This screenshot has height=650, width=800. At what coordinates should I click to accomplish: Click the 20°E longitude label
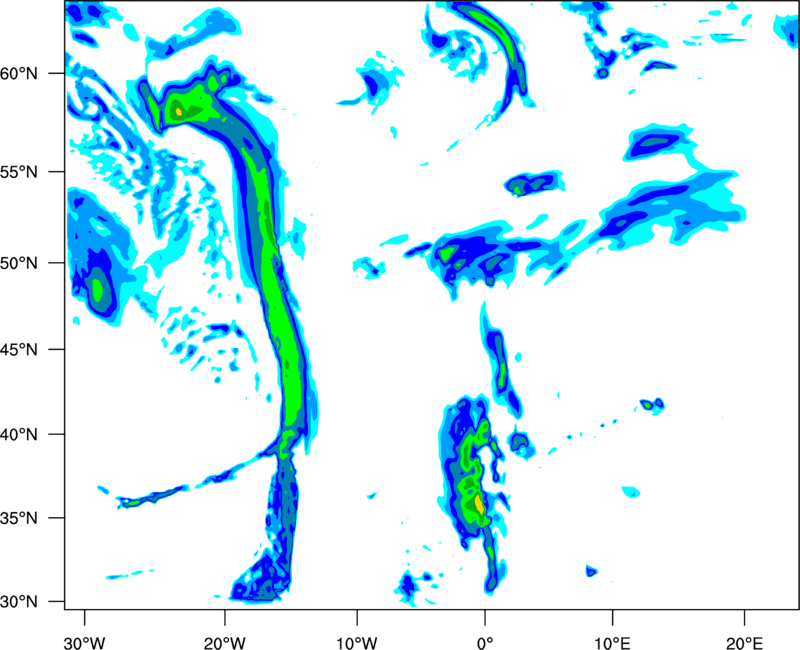coord(744,643)
